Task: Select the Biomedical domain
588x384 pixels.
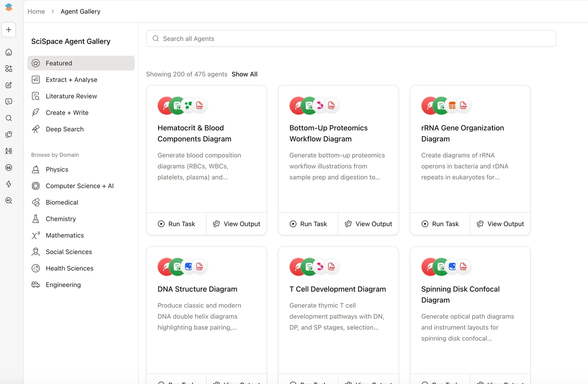Action: pos(62,202)
